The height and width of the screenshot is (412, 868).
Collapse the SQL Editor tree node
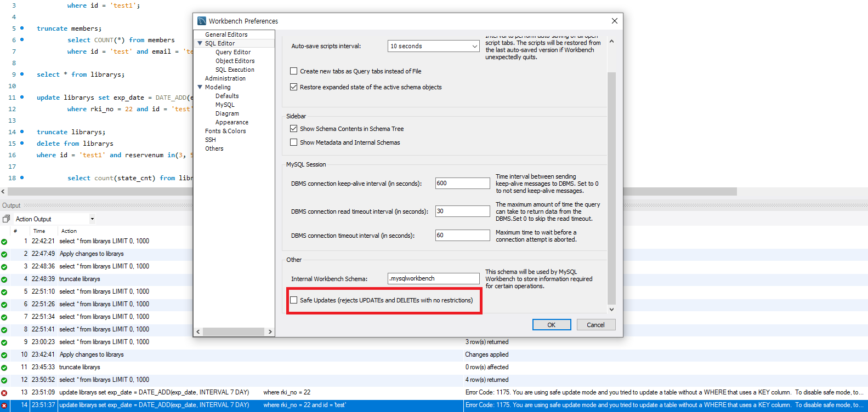click(200, 43)
